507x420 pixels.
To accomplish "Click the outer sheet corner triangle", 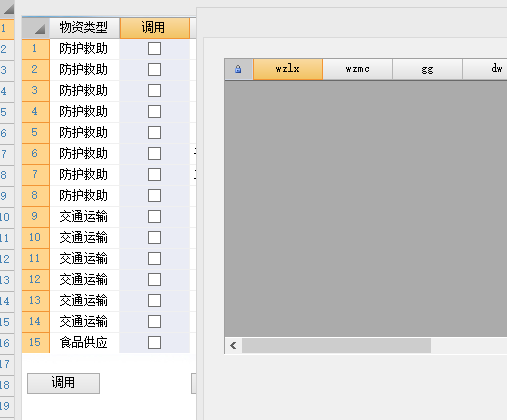I will click(x=9, y=8).
